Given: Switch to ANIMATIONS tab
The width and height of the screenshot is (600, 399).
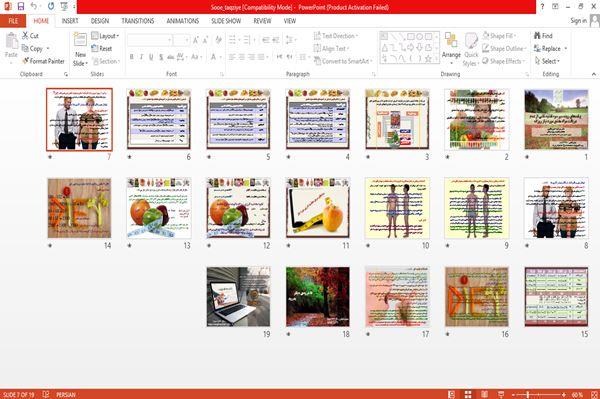Looking at the screenshot, I should pos(183,21).
